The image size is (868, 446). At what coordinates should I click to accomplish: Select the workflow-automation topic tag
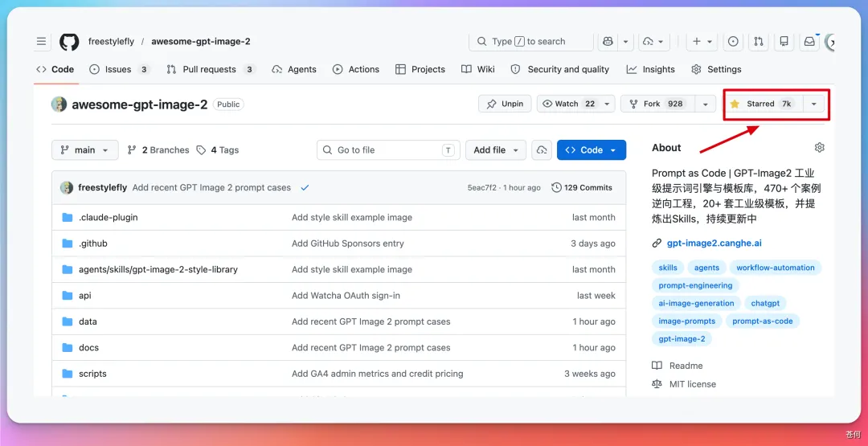[775, 268]
